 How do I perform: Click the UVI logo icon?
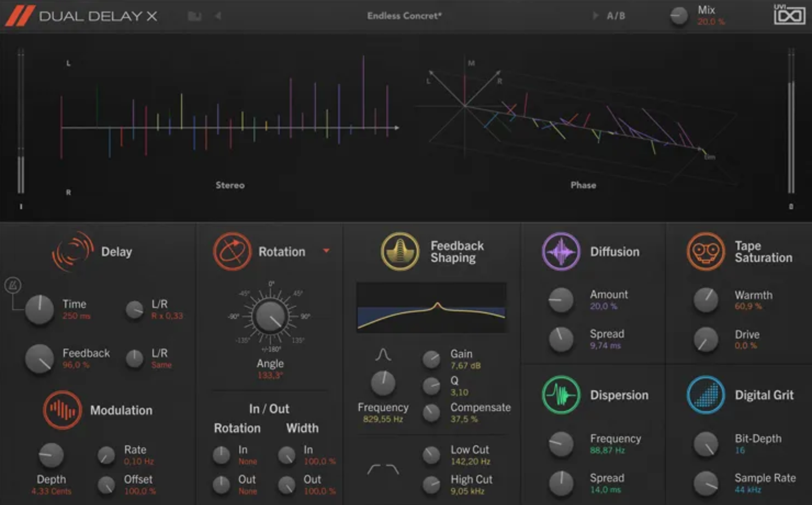[789, 14]
